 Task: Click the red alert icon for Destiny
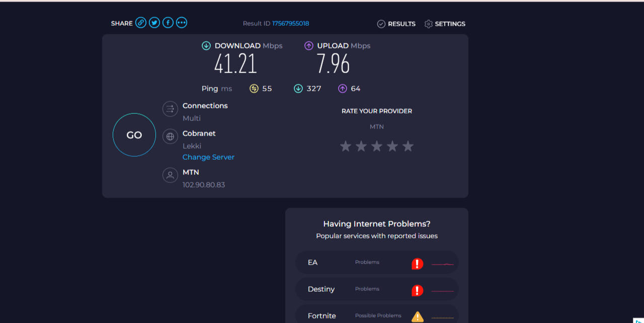click(x=417, y=290)
